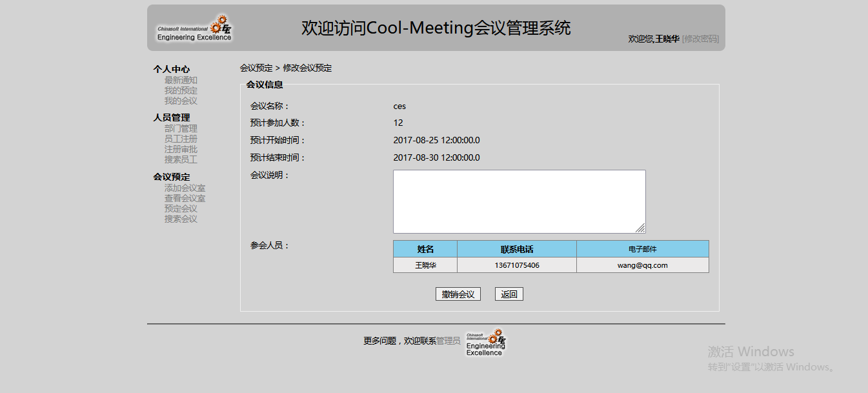Click the 会议信息 fieldset legend
868x393 pixels.
click(265, 85)
